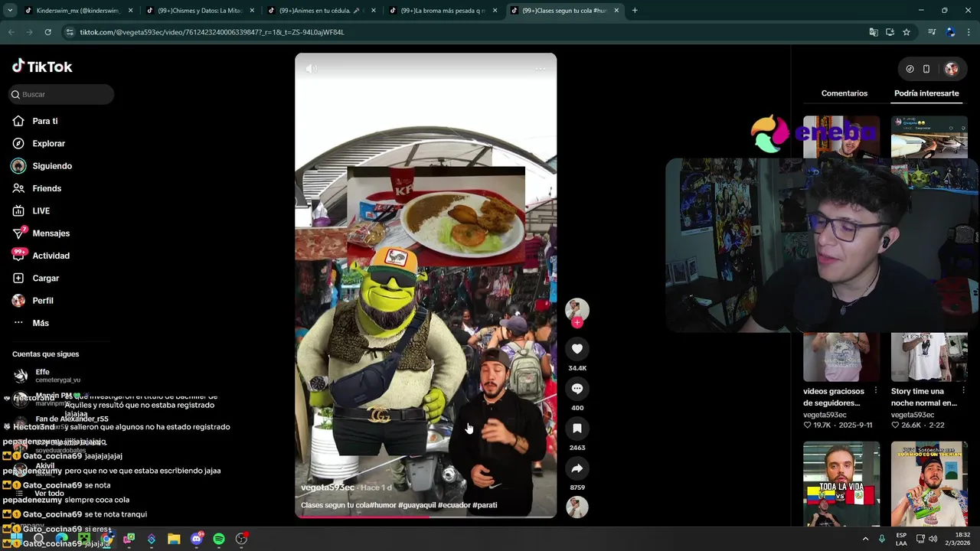Open comments with the speech bubble icon
Screen dimensions: 980x551
(577, 389)
